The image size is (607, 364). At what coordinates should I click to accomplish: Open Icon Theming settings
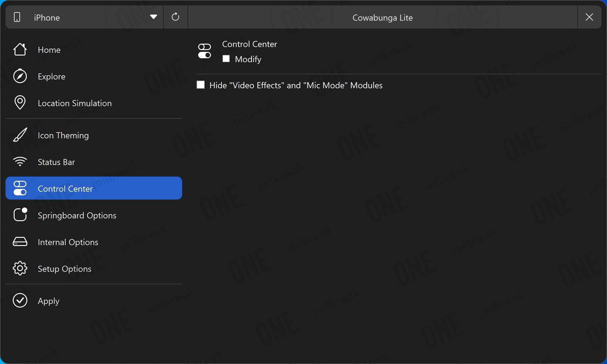(x=94, y=135)
